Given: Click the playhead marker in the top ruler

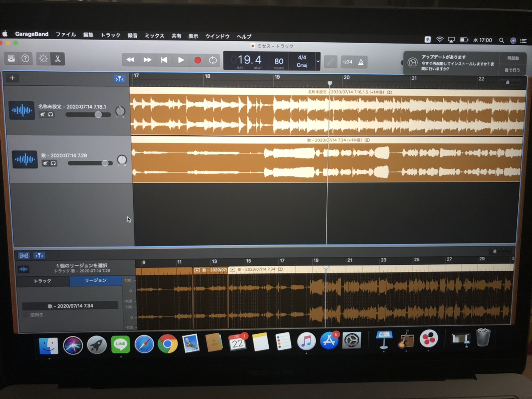Looking at the screenshot, I should click(x=330, y=83).
